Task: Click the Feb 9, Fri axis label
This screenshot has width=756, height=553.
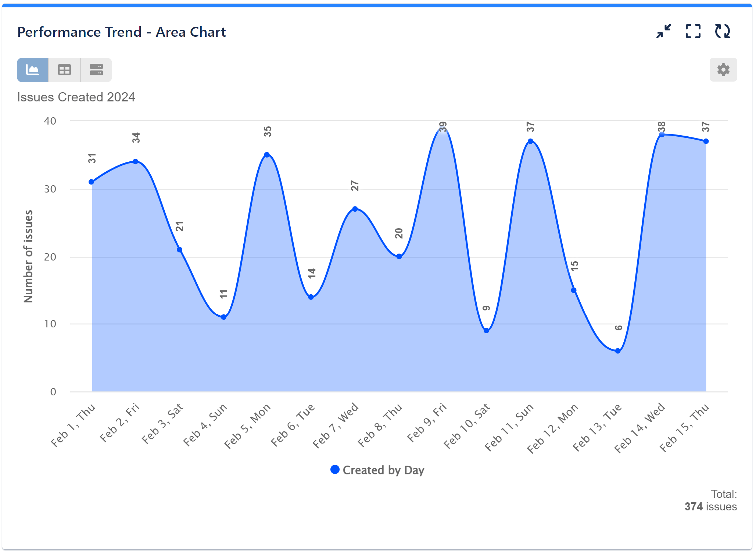Action: click(x=426, y=423)
